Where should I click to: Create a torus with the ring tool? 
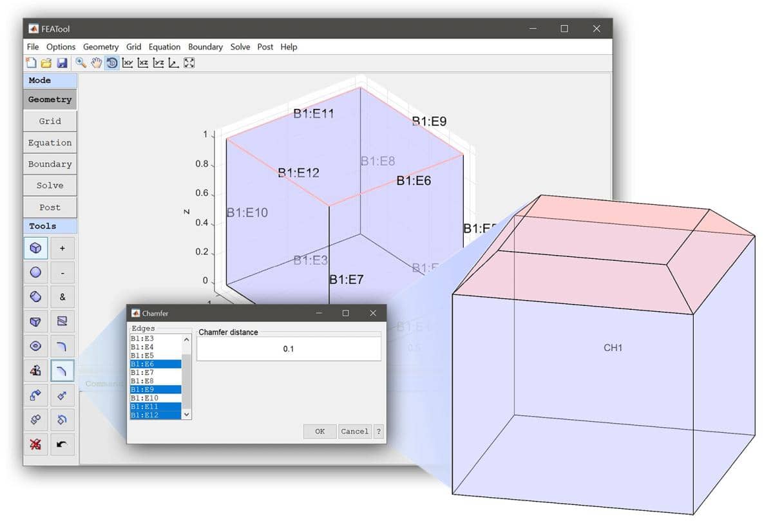(36, 346)
